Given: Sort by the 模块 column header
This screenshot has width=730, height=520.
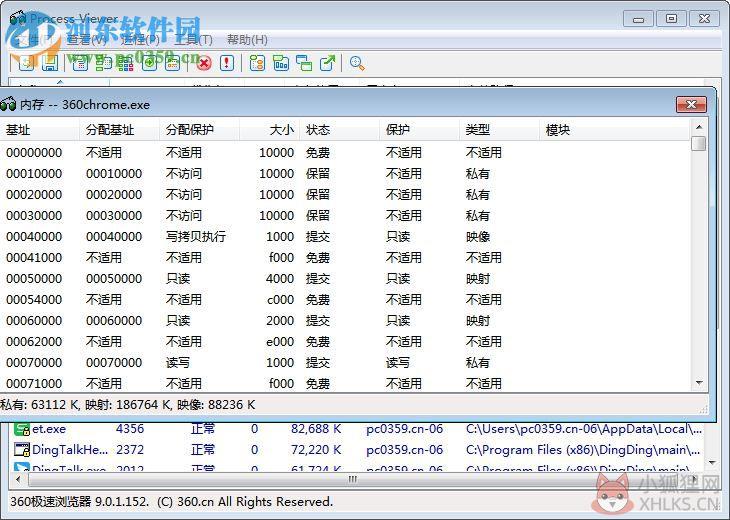Looking at the screenshot, I should point(615,130).
